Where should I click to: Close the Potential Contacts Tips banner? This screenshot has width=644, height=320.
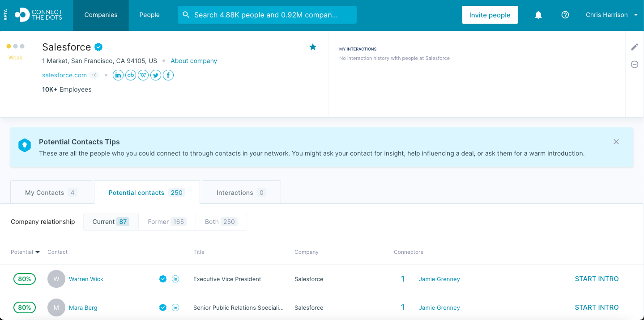[x=616, y=142]
